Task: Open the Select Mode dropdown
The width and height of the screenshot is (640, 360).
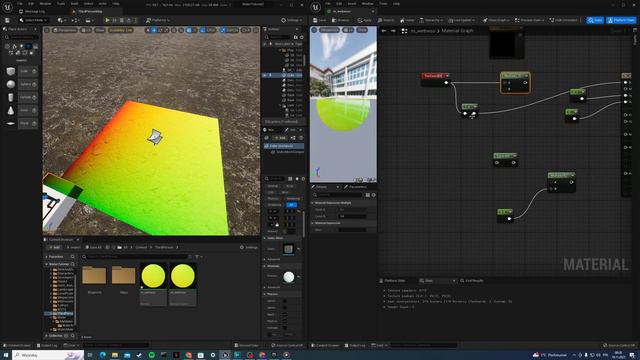Action: (x=34, y=20)
